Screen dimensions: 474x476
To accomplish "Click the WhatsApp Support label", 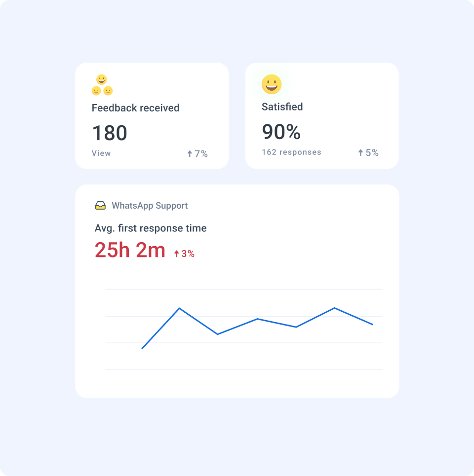I will [150, 205].
